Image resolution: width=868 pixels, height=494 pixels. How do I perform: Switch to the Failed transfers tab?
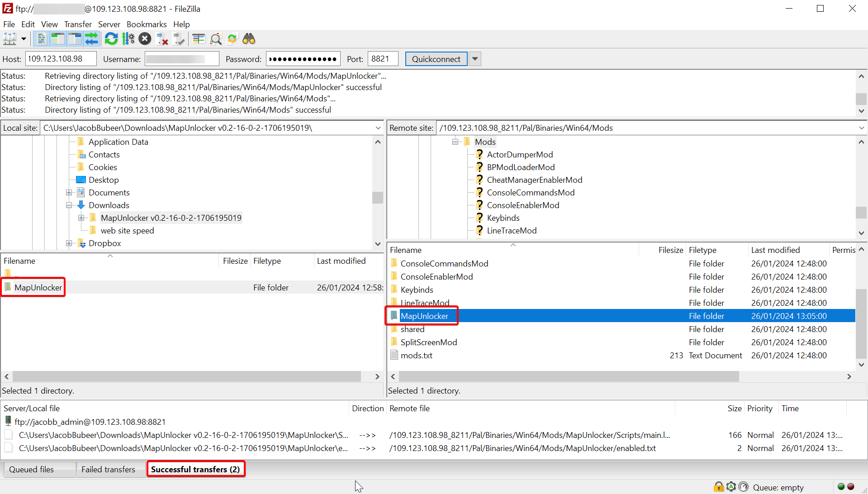coord(108,470)
